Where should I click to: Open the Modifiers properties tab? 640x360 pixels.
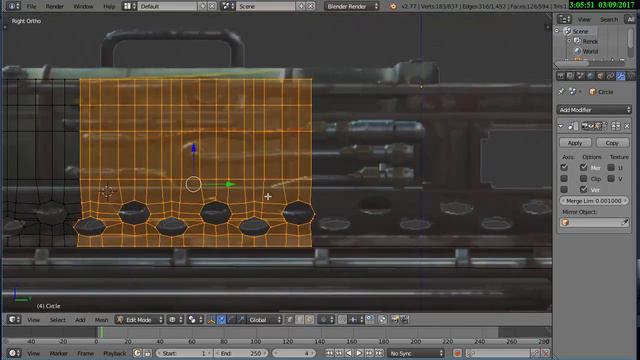(620, 76)
